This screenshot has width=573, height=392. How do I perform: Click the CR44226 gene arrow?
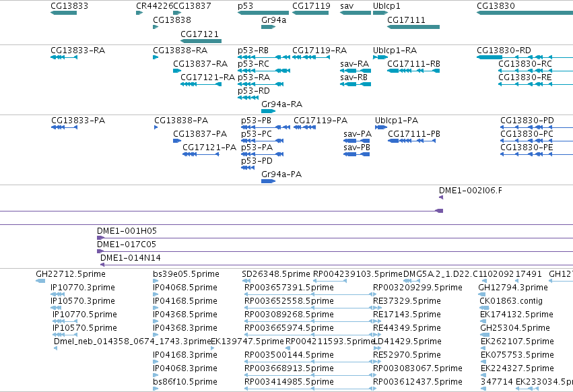pyautogui.click(x=139, y=13)
